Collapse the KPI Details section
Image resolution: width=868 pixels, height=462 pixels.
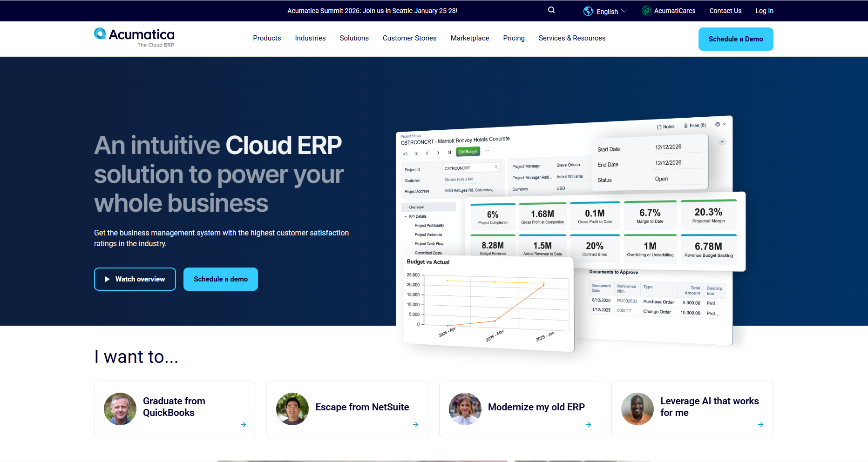tap(406, 216)
